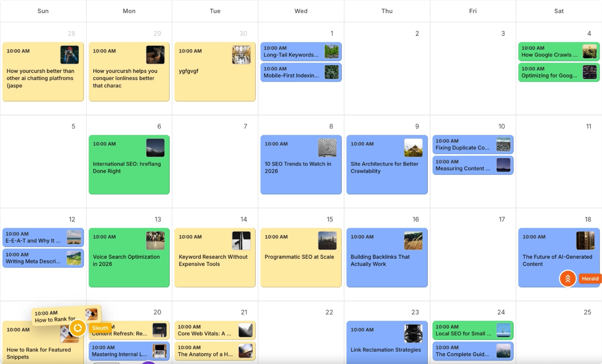602x364 pixels.
Task: Click the photographer thumbnail on Sunday 28 card
Action: tap(70, 55)
